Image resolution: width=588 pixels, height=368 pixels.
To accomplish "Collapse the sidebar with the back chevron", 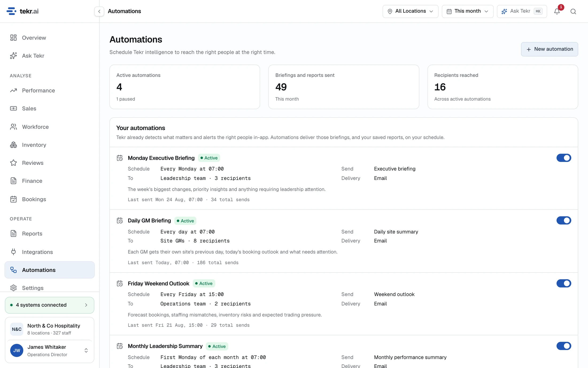I will pyautogui.click(x=99, y=11).
